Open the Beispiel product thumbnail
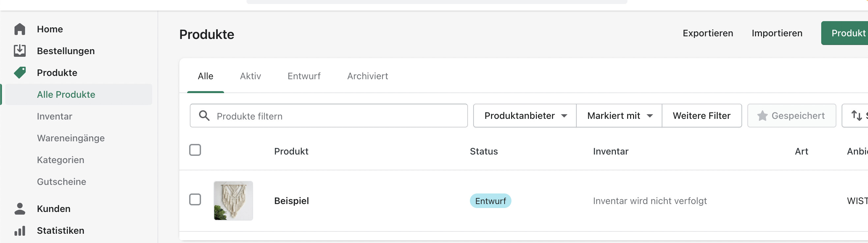Image resolution: width=868 pixels, height=243 pixels. [233, 201]
